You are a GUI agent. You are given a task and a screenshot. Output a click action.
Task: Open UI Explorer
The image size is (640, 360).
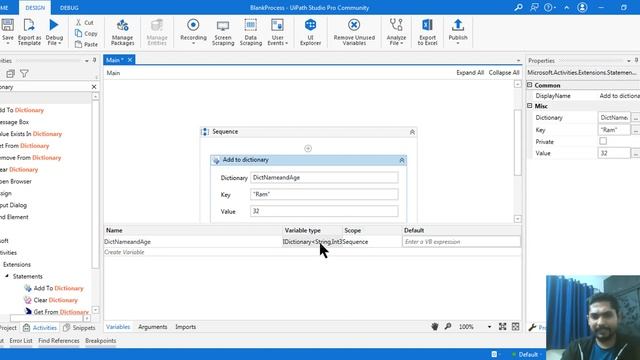click(x=311, y=32)
